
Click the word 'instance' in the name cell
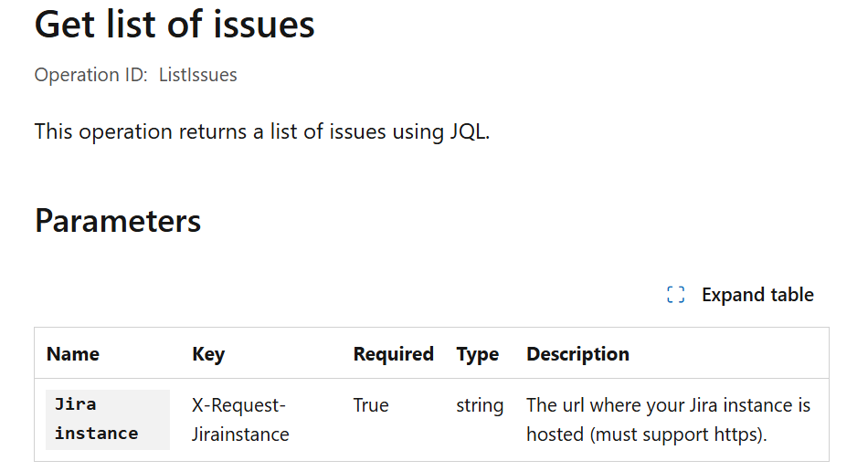pos(96,434)
